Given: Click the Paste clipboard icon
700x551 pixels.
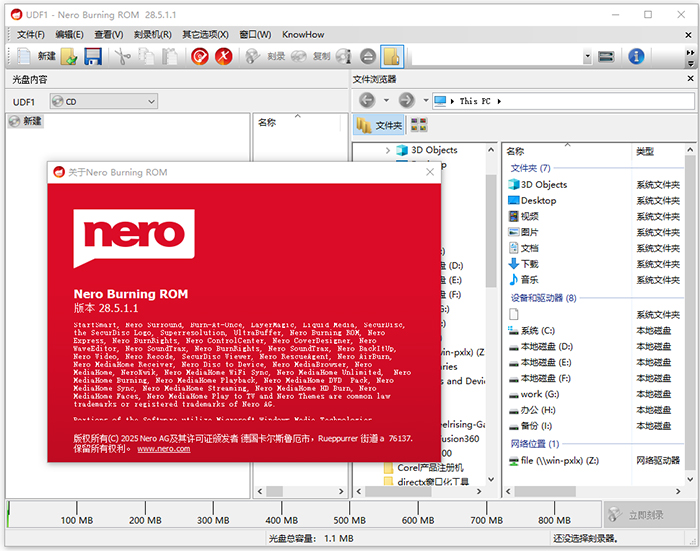Looking at the screenshot, I should point(170,56).
